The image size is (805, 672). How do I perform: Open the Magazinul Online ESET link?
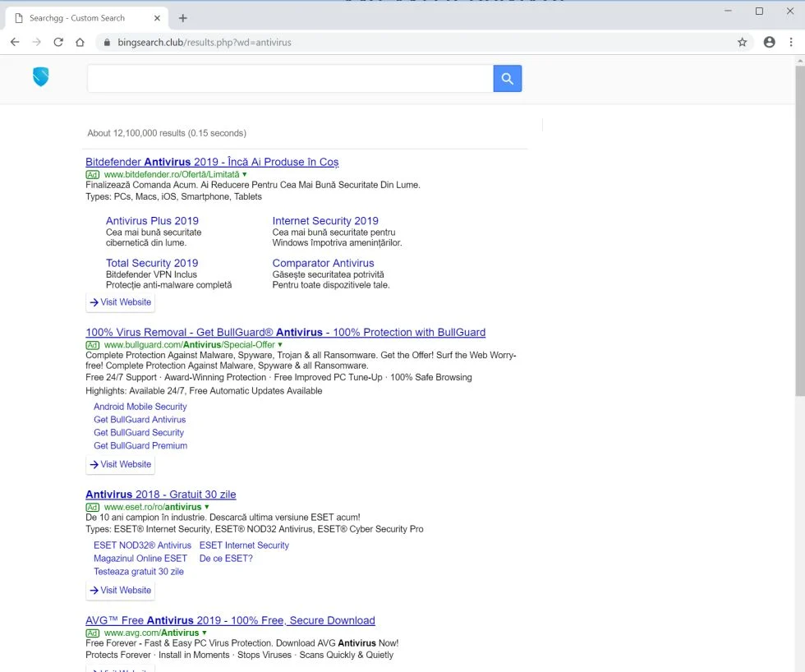(140, 558)
